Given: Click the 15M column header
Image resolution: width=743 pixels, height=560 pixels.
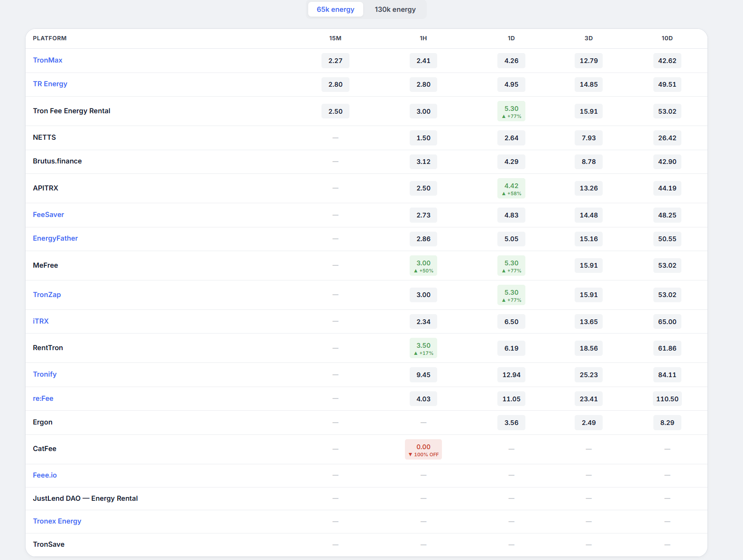Looking at the screenshot, I should (x=335, y=38).
